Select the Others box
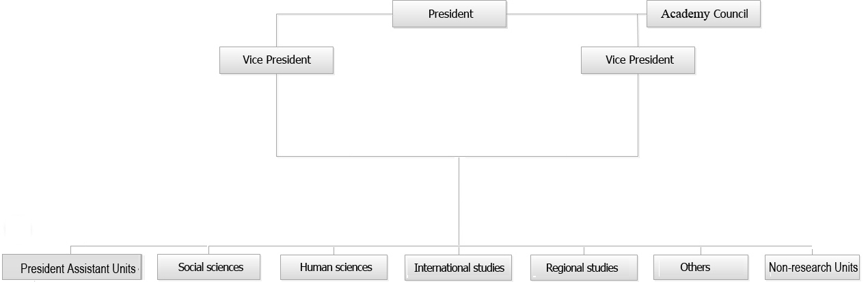Viewport: 868px width, 282px height. (701, 267)
